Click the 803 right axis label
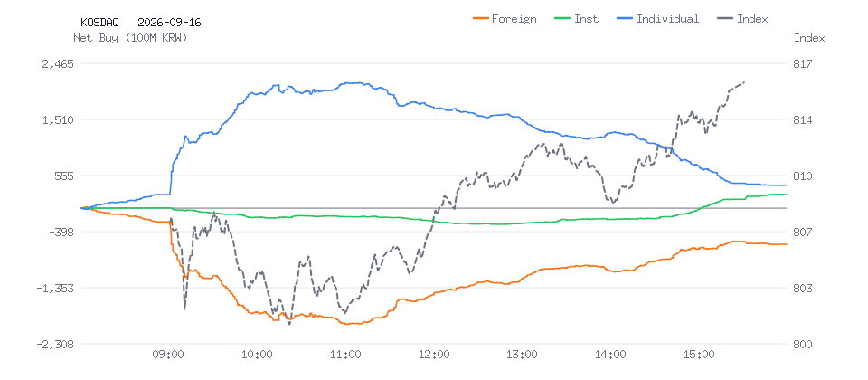868x380 pixels. coord(803,288)
